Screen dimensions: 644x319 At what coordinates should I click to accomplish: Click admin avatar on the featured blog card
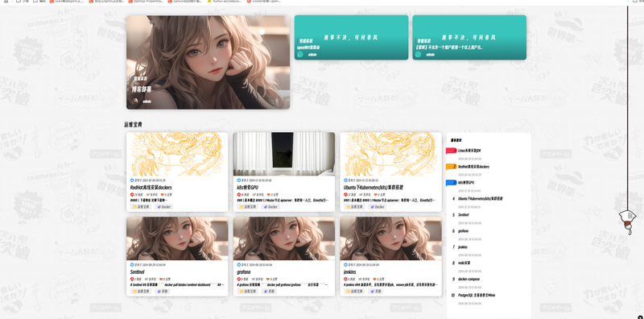click(134, 101)
